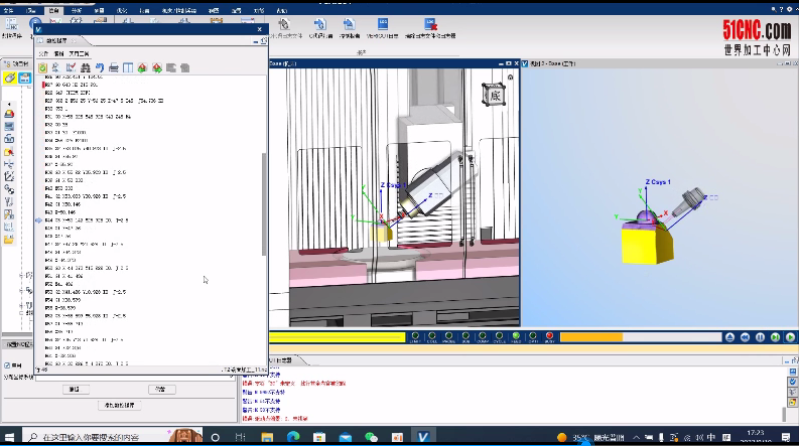Viewport: 799px width, 446px height.
Task: Click the yellow highlighter icon in left panel
Action: click(9, 78)
